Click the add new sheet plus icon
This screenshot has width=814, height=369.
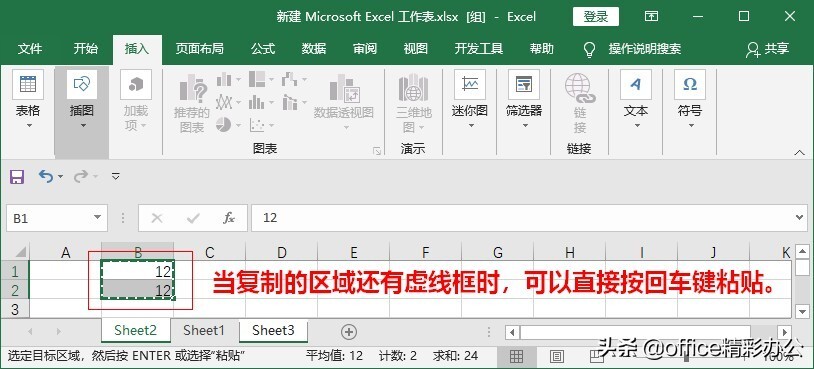point(349,332)
